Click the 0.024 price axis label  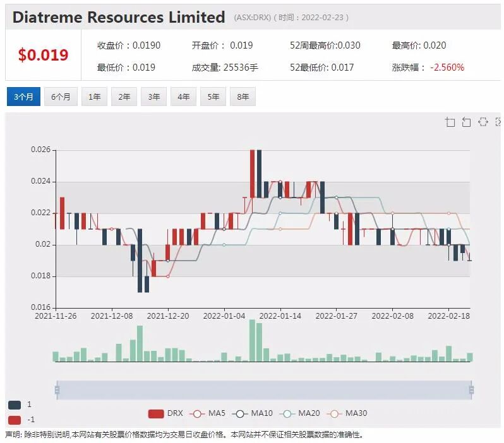pyautogui.click(x=41, y=181)
